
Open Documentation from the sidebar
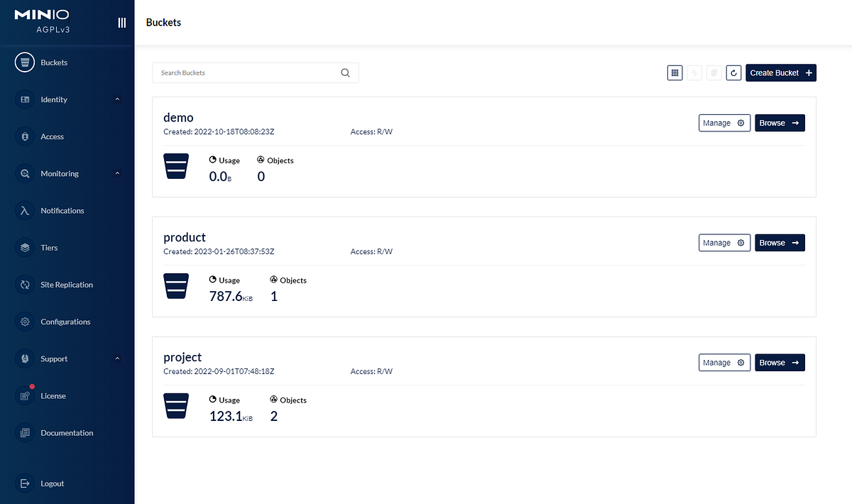coord(24,432)
